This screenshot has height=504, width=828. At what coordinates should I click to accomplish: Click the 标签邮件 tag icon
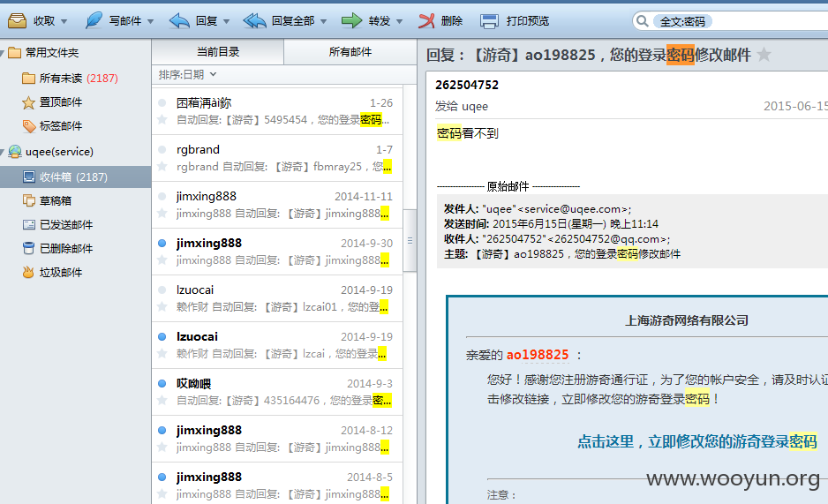[x=28, y=126]
